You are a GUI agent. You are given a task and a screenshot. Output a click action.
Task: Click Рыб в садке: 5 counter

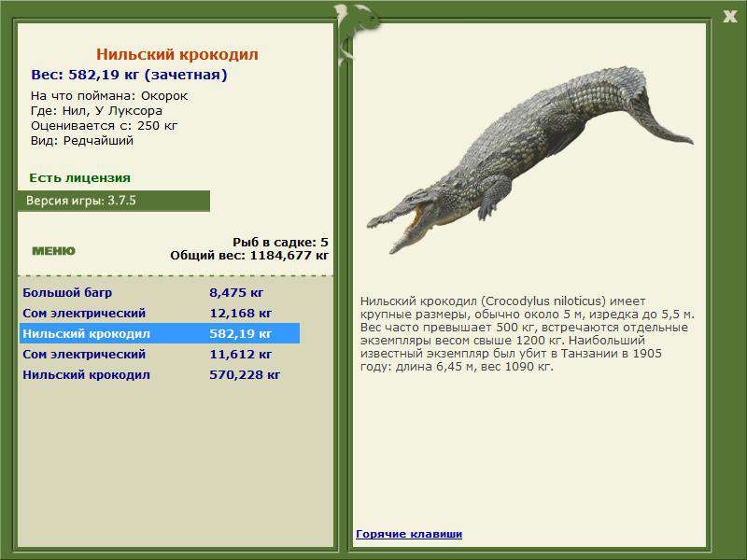coord(281,242)
